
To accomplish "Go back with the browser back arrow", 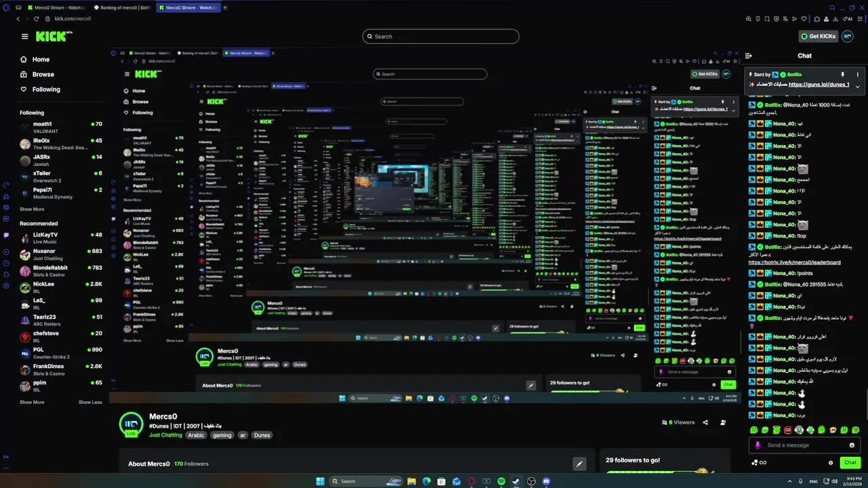I will [18, 19].
